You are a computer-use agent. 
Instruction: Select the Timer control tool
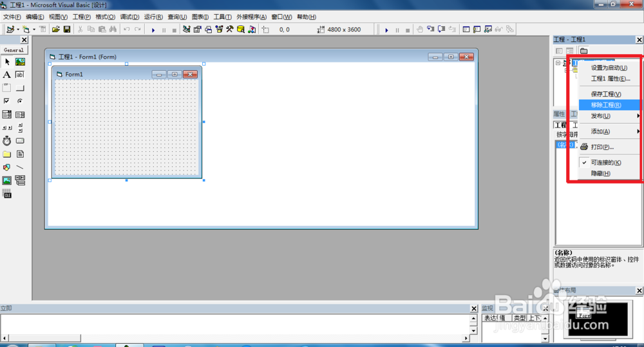click(x=7, y=141)
